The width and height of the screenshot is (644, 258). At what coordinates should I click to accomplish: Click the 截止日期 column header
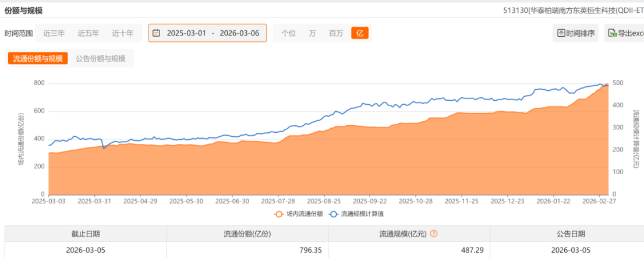(86, 234)
